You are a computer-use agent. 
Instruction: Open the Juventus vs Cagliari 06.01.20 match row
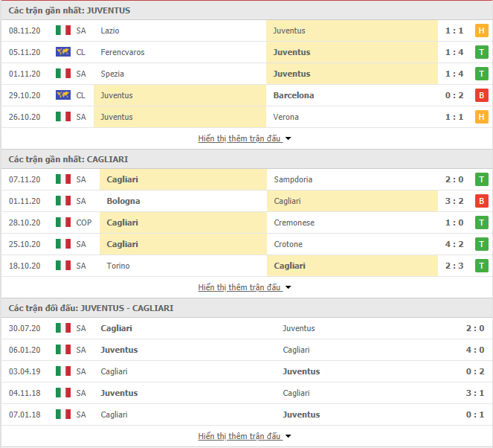(247, 350)
